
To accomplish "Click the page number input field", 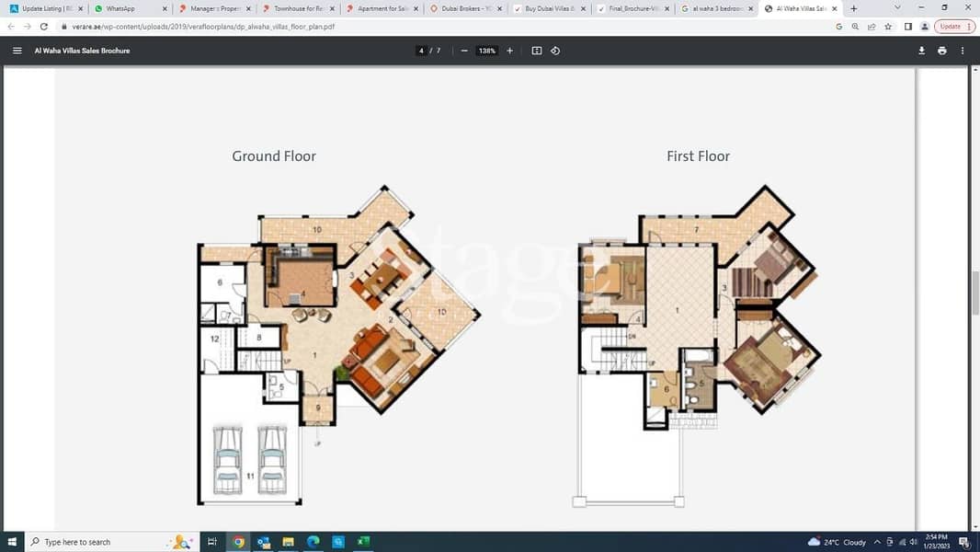I will point(422,51).
